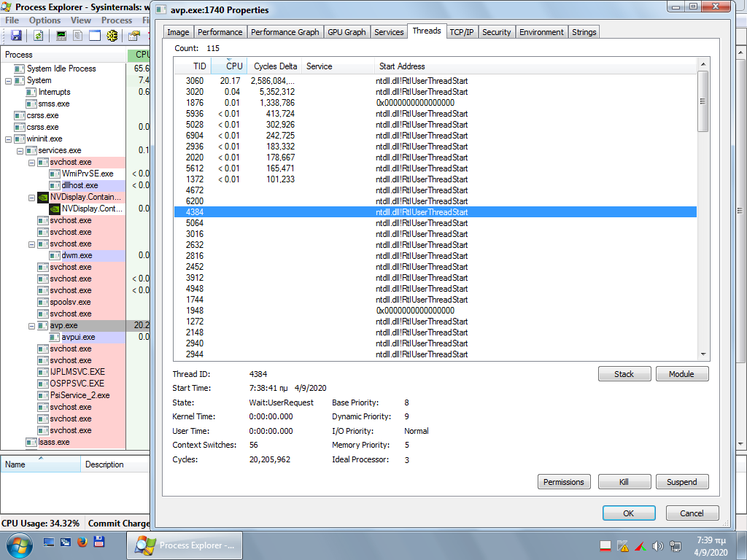Sort threads by CPU column header
The width and height of the screenshot is (747, 560).
(229, 66)
